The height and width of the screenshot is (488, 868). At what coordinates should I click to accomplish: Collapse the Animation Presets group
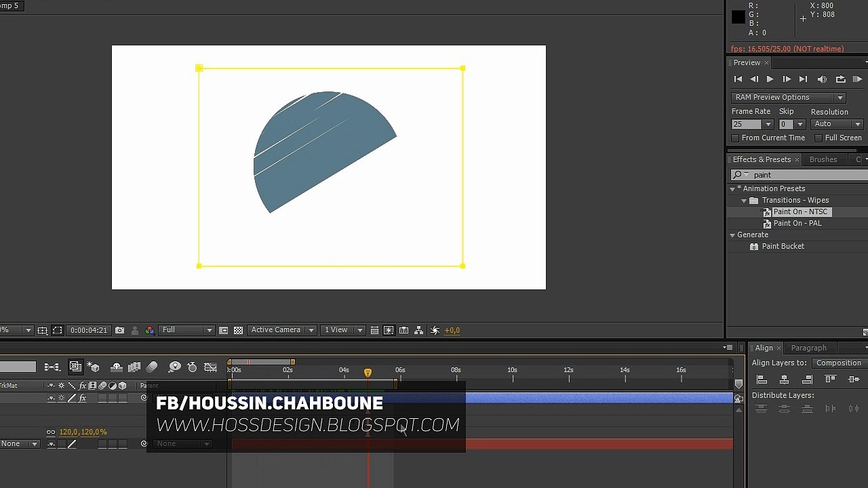pos(733,189)
